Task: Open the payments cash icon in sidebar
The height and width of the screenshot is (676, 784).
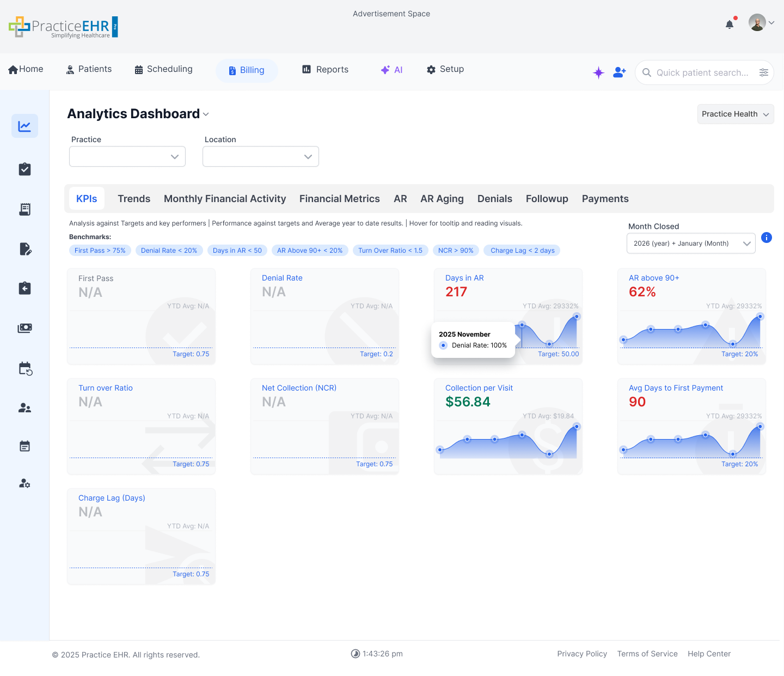Action: pyautogui.click(x=24, y=328)
